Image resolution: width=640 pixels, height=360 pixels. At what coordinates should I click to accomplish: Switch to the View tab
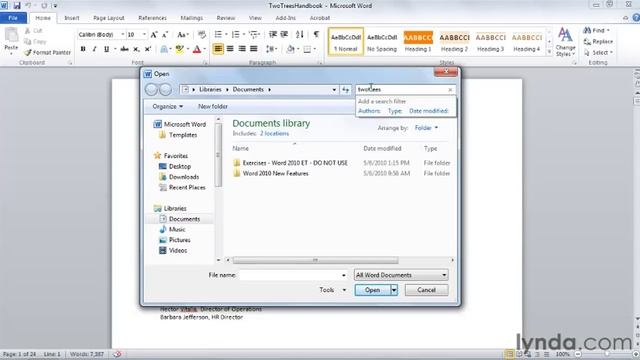[255, 18]
